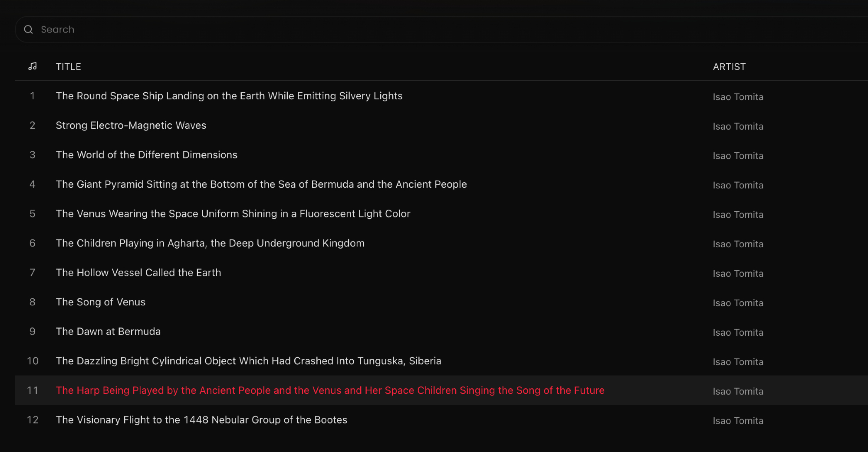Click the highlighted red Harp track title

click(x=330, y=390)
